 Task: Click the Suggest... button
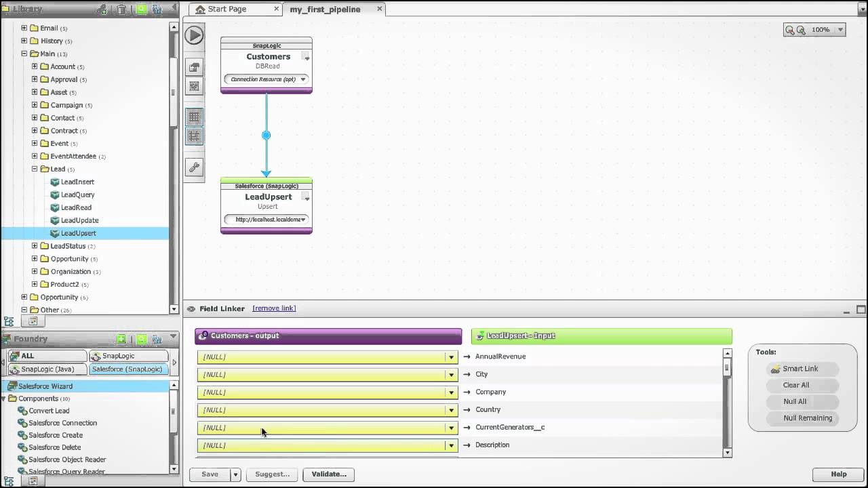[x=272, y=474]
